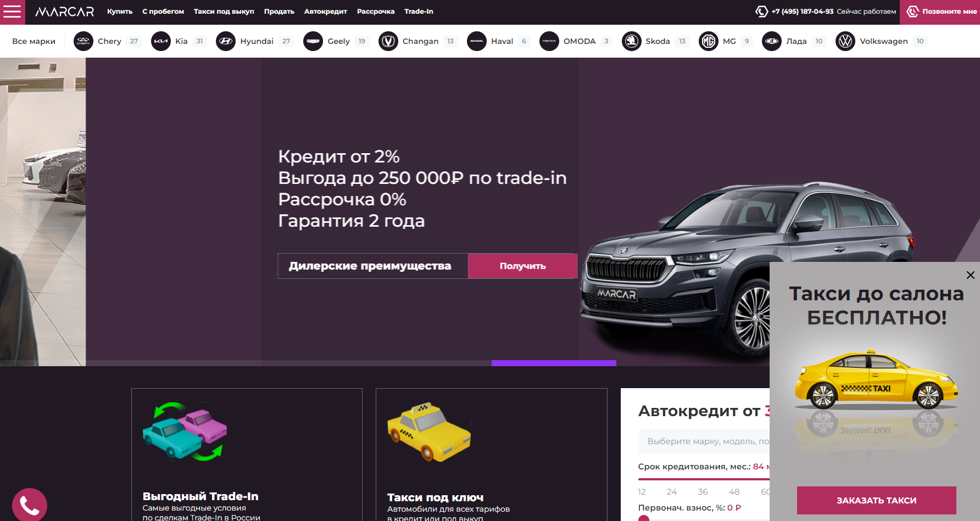Viewport: 980px width, 521px height.
Task: Click the Позвоните мне button
Action: click(x=940, y=12)
